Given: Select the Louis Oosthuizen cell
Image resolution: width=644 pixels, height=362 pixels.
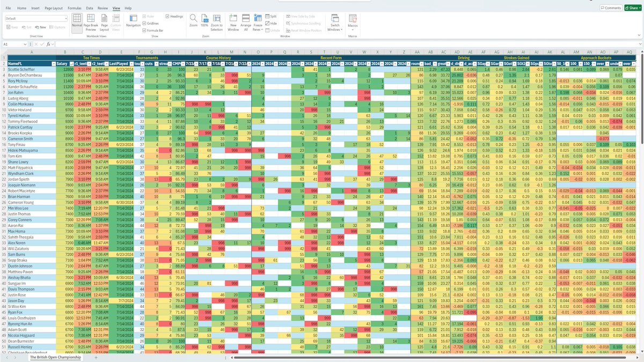Looking at the screenshot, I should pos(31,318).
